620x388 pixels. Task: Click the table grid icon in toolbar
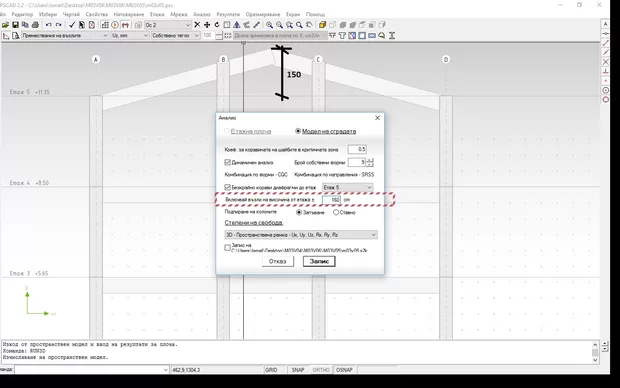[105, 25]
